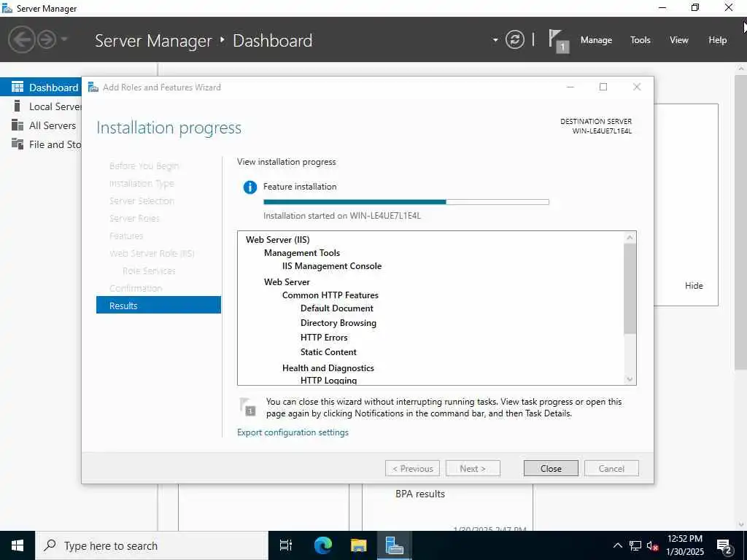Click HTTP Errors in the list

(324, 338)
